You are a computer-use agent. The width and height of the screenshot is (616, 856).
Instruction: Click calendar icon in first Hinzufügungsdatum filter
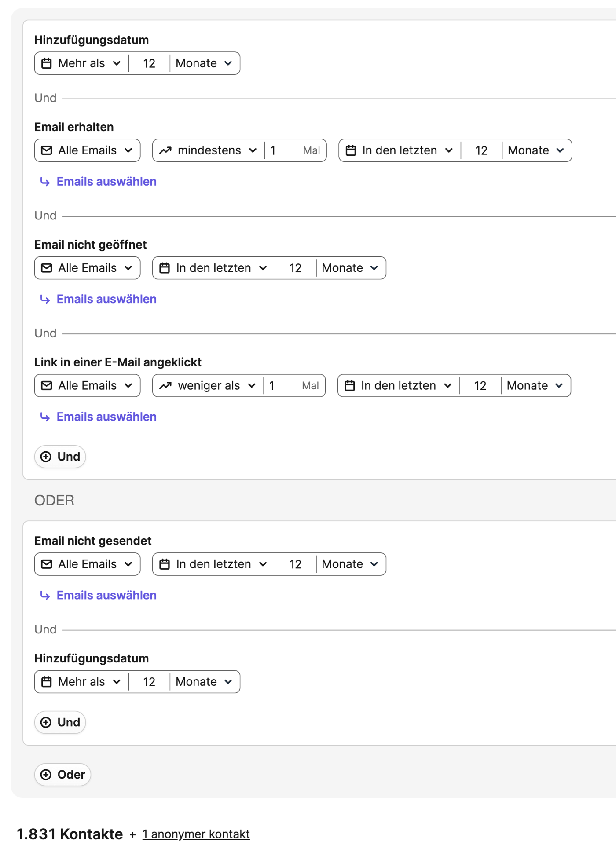click(46, 63)
